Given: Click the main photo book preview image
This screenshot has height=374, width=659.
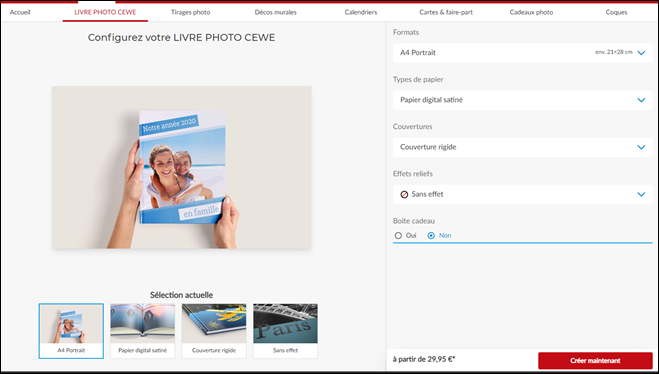Looking at the screenshot, I should pos(182,167).
